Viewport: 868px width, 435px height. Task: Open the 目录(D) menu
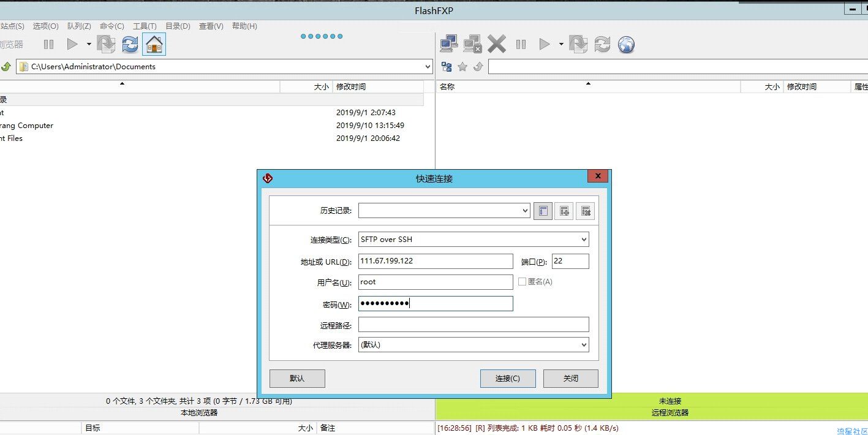[178, 26]
